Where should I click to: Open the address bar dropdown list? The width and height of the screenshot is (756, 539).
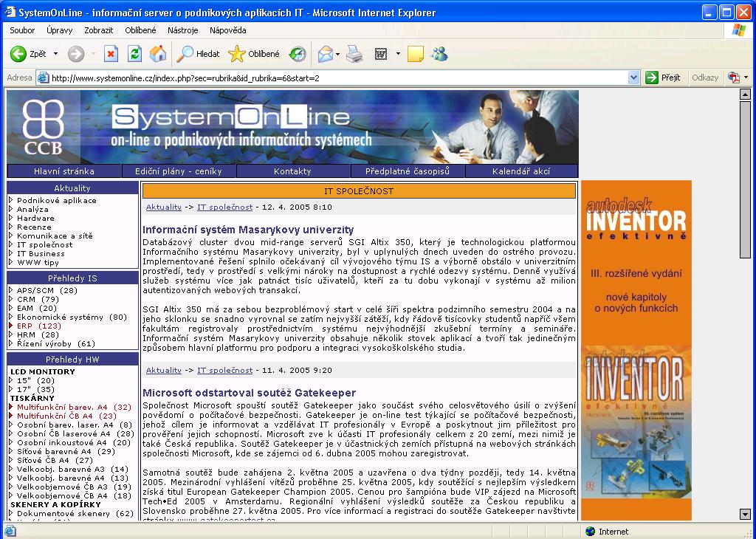(633, 78)
